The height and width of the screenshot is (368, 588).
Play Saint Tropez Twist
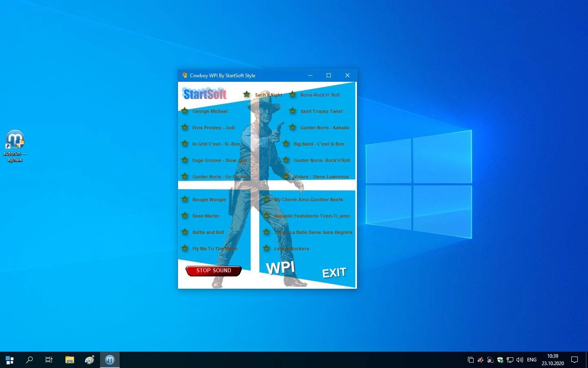(321, 111)
